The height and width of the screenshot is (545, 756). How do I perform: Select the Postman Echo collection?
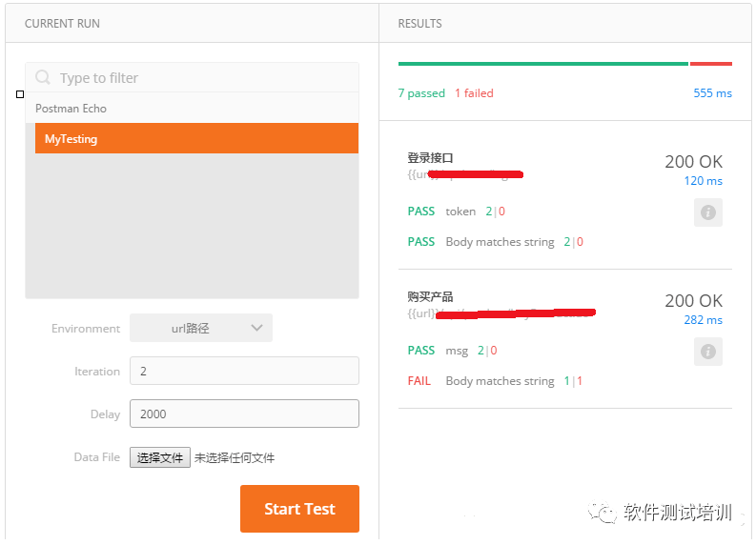(192, 108)
